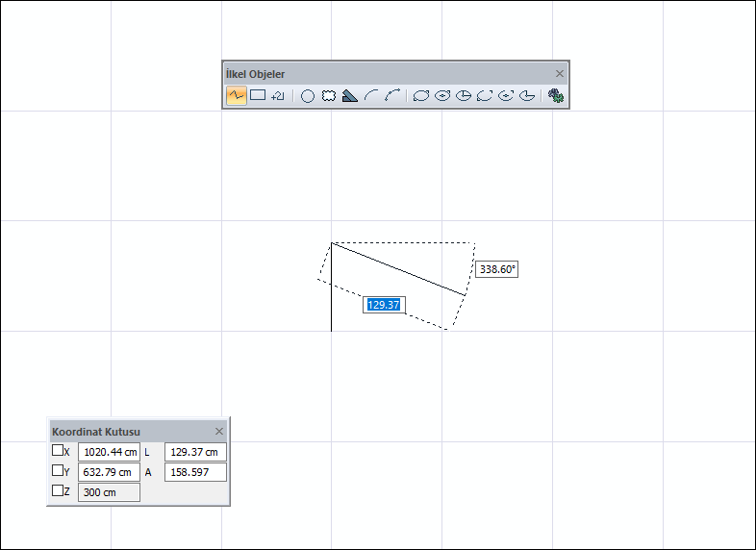Viewport: 756px width, 550px height.
Task: Click the L length field in Koordinat Kutusu
Action: 195,452
